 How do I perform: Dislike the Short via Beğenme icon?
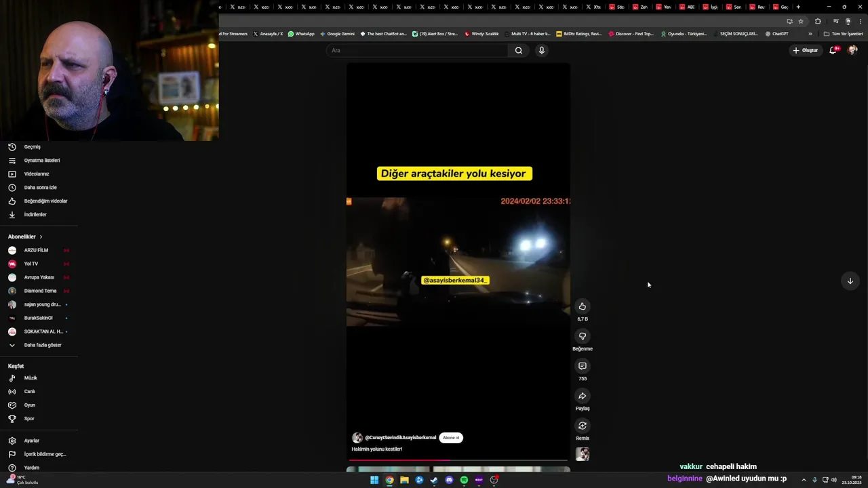pos(582,336)
